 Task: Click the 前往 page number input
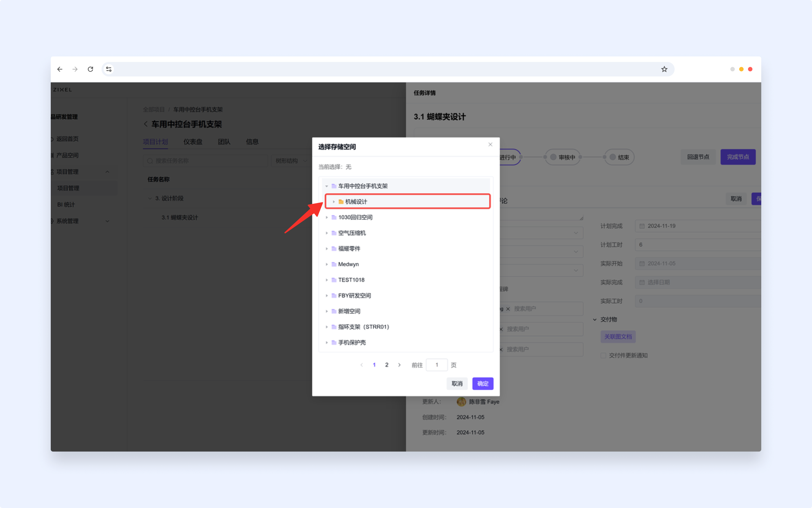point(436,365)
